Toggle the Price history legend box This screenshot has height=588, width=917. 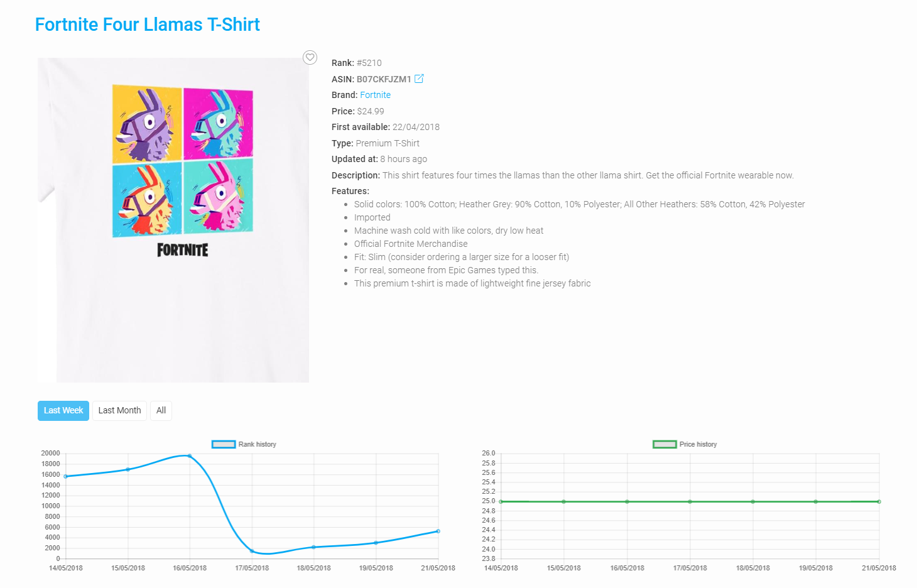(x=665, y=444)
